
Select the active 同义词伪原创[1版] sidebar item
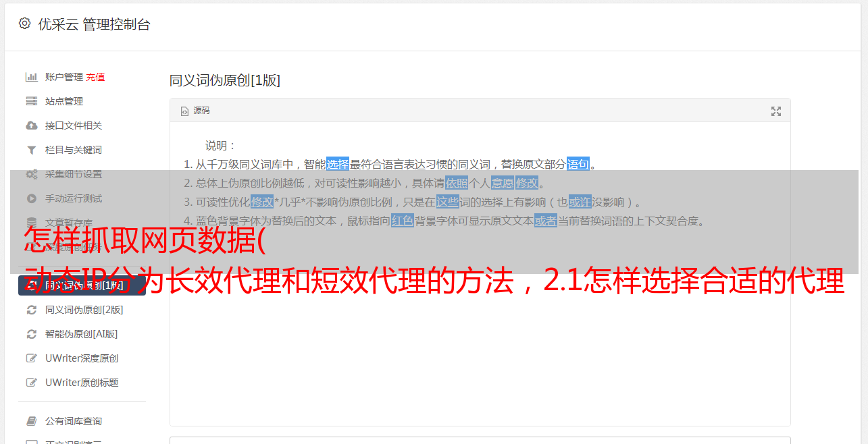click(82, 285)
